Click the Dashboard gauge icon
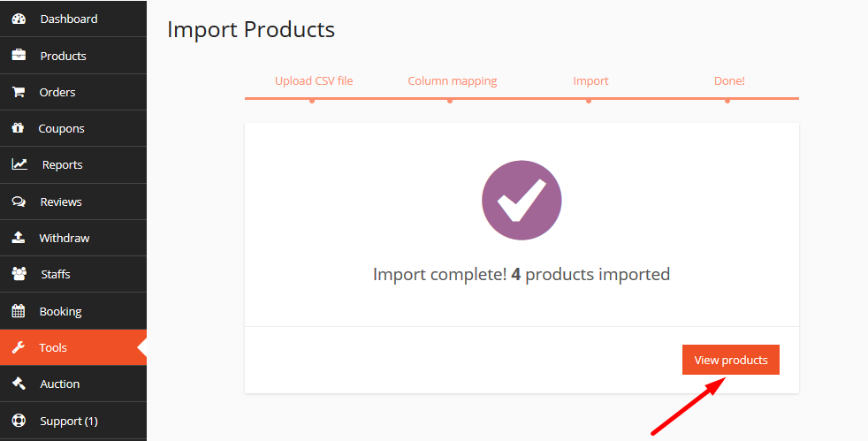This screenshot has height=441, width=868. tap(19, 19)
